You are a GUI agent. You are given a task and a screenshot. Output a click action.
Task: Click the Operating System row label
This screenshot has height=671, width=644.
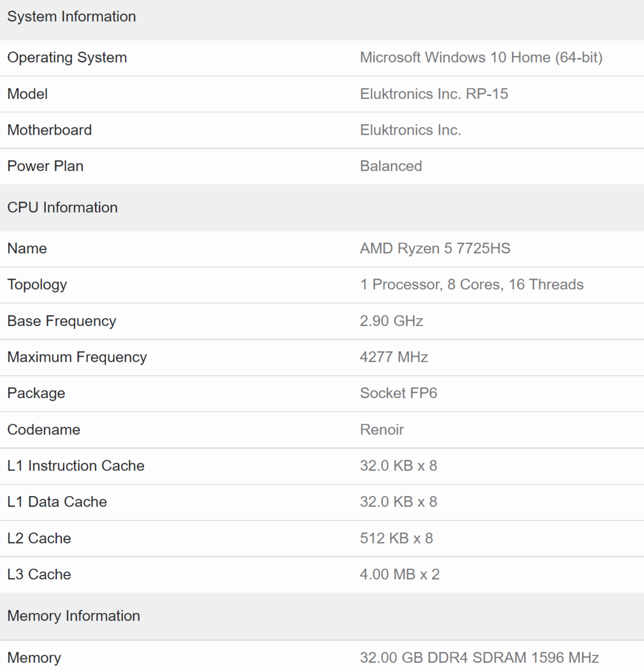tap(67, 58)
